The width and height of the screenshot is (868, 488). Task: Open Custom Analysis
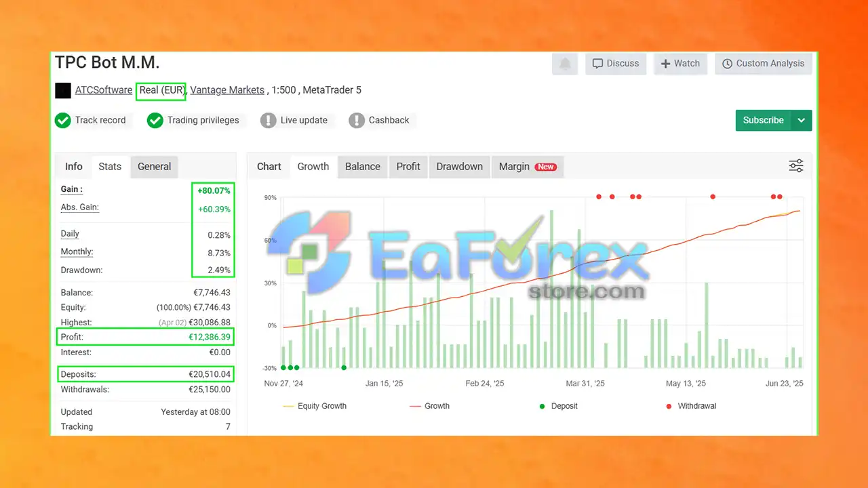pyautogui.click(x=763, y=64)
